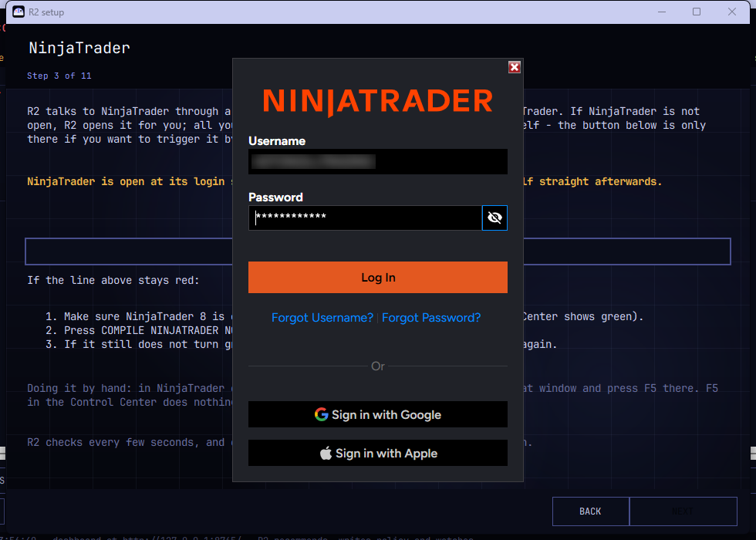
Task: Click the 'R2 setup' window title text
Action: point(46,12)
